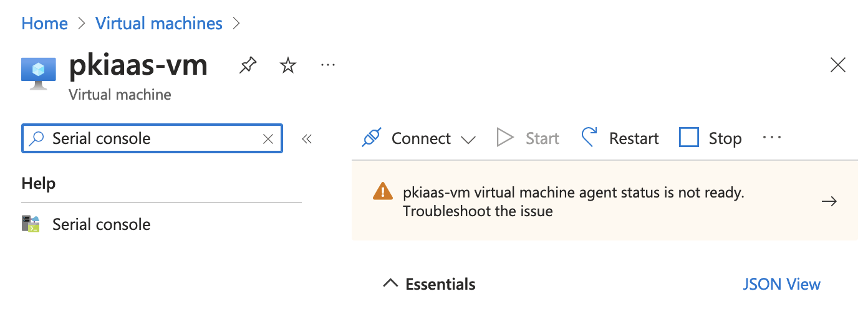
Task: Open the more options ellipsis beside title
Action: coord(328,65)
